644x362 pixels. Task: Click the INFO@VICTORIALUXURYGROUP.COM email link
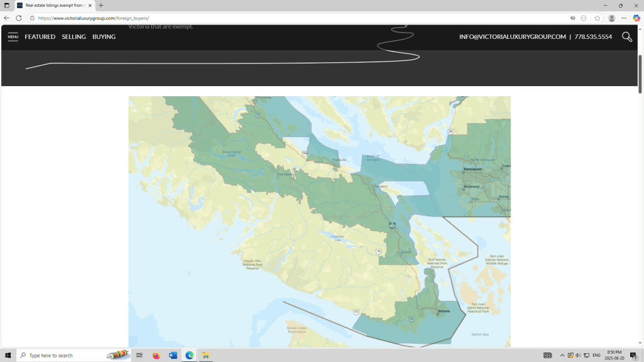tap(513, 37)
